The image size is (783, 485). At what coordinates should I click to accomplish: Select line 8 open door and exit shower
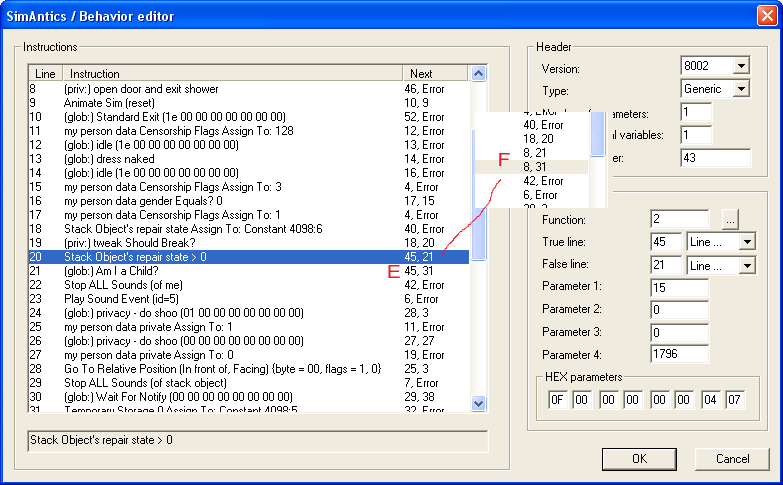tap(249, 89)
